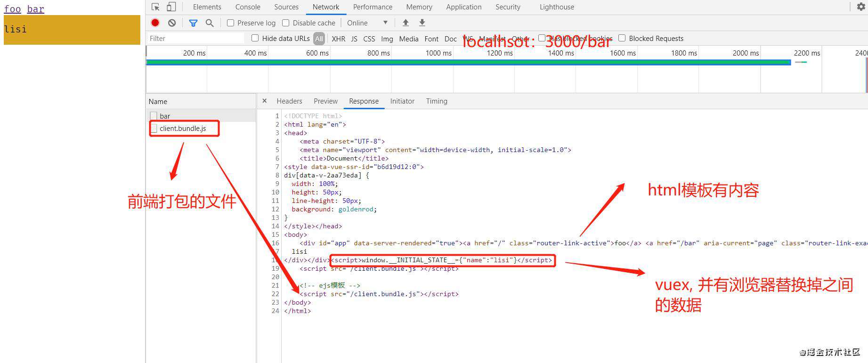Click the '<!-- ejs模板 -->' comment line

pyautogui.click(x=330, y=285)
